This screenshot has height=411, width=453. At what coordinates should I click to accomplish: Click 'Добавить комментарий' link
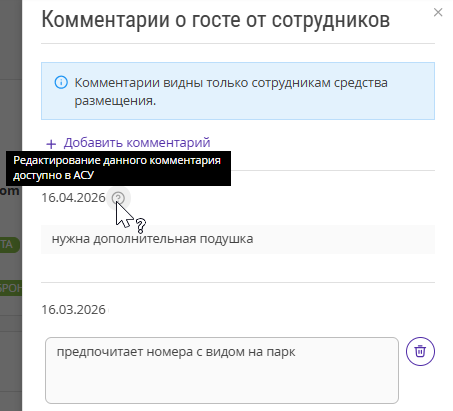[137, 143]
